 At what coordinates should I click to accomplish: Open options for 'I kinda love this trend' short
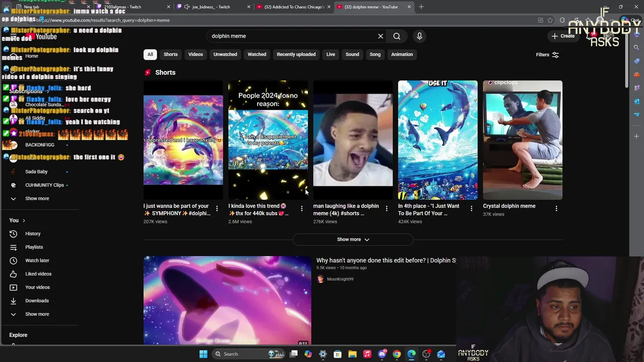coord(302,208)
